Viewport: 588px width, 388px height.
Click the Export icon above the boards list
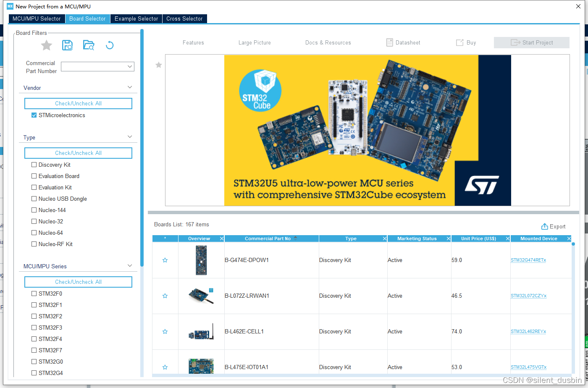[545, 226]
